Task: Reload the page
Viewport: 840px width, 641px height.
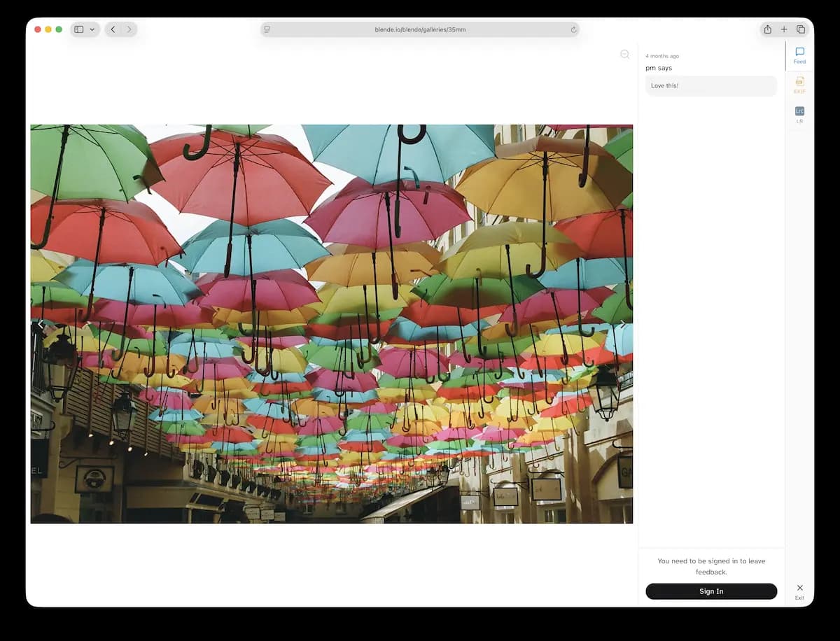Action: point(573,29)
